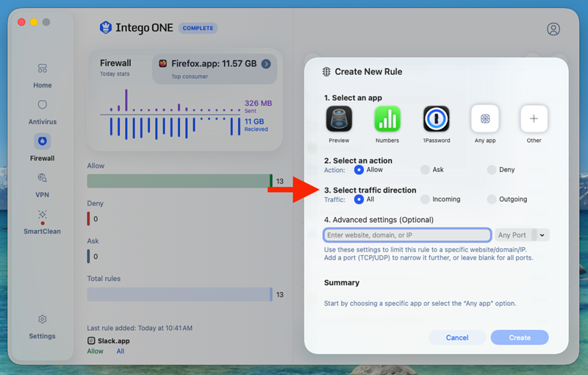
Task: Click the green Allow label under Slack.app
Action: click(95, 351)
